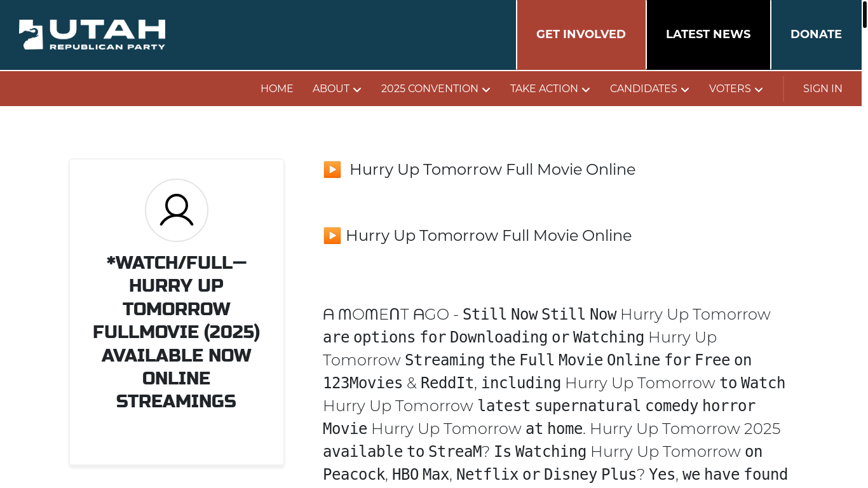Click the About menu item
This screenshot has height=488, width=868.
(x=331, y=89)
